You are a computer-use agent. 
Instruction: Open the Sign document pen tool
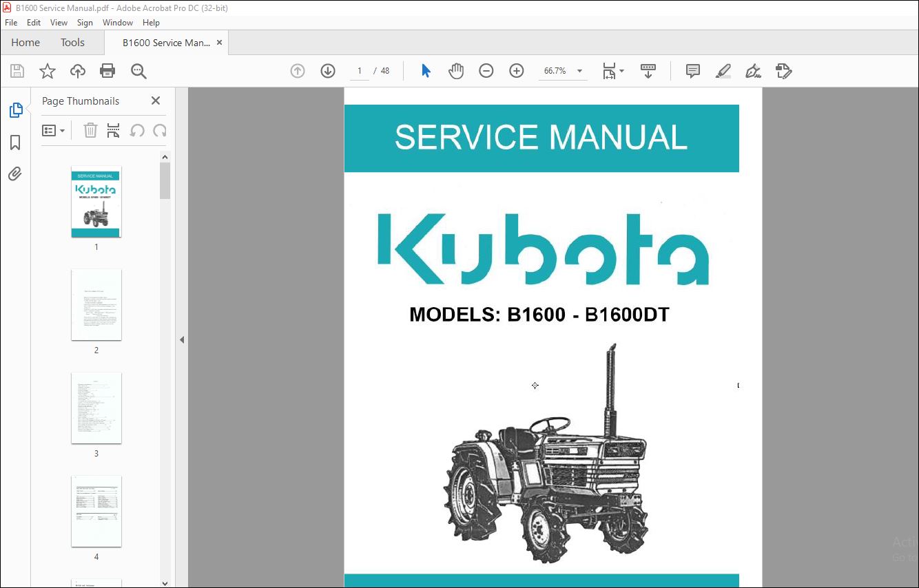coord(754,71)
